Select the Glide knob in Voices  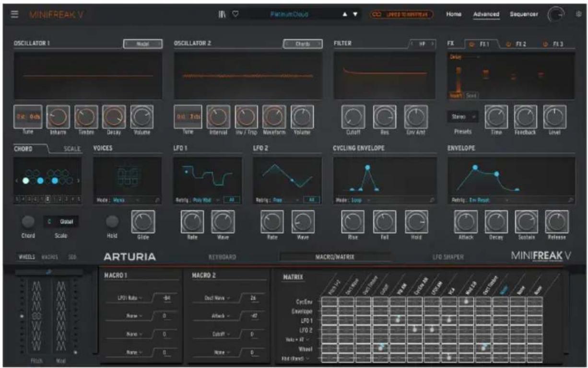[143, 221]
